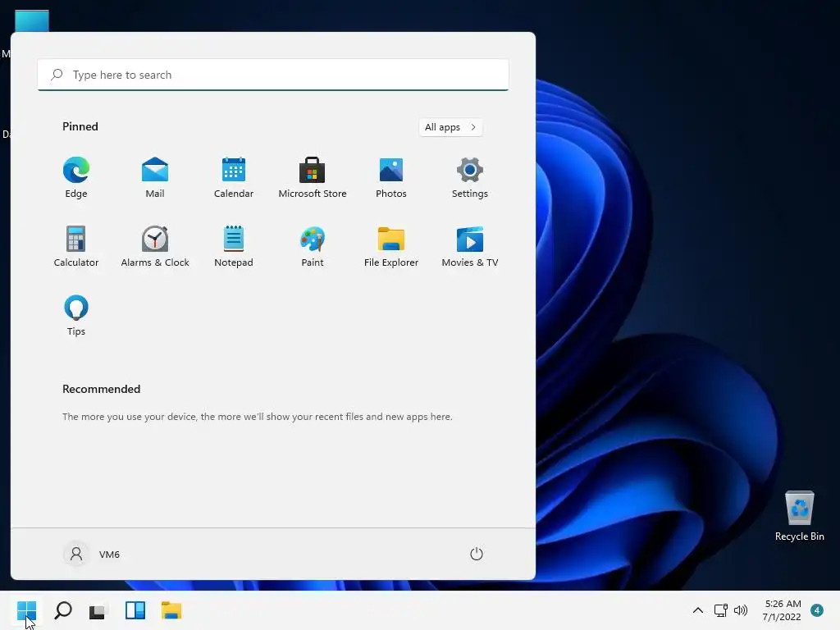Click the Pinned section heading
840x630 pixels.
click(x=80, y=126)
